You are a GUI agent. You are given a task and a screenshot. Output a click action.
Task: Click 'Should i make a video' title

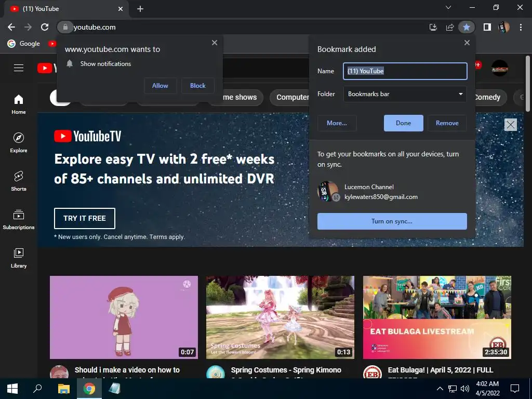pyautogui.click(x=127, y=370)
